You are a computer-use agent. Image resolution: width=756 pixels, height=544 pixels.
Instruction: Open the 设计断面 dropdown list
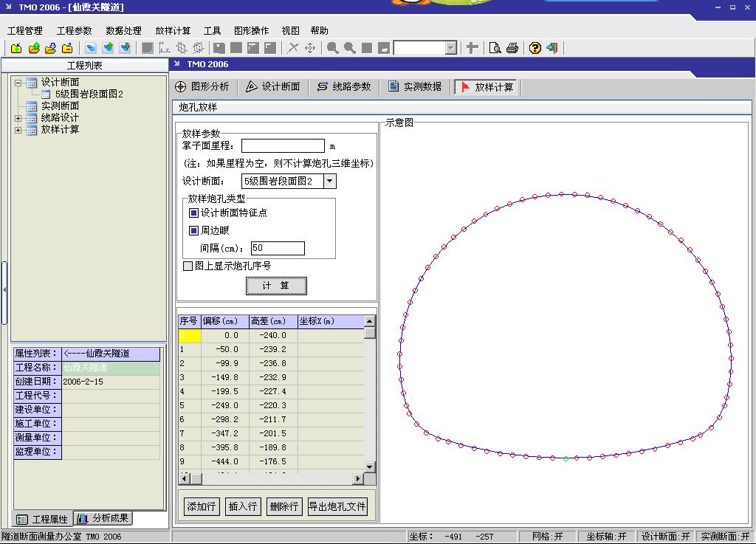click(x=329, y=182)
